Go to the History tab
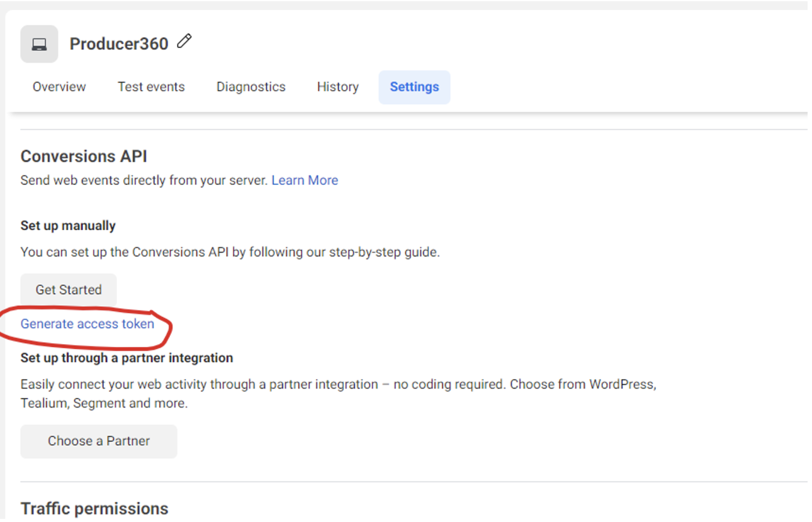 click(x=337, y=87)
